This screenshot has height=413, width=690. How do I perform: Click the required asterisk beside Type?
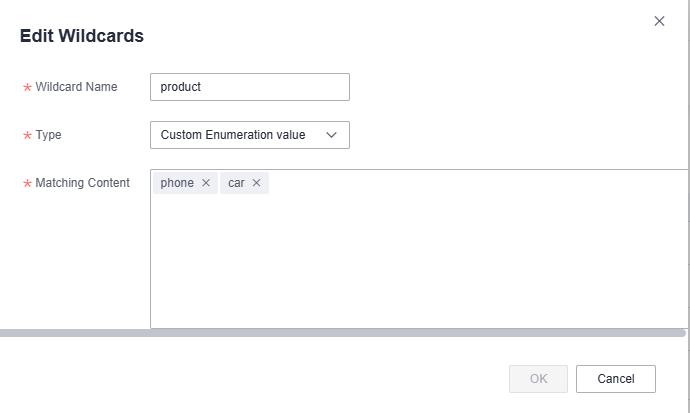(27, 135)
